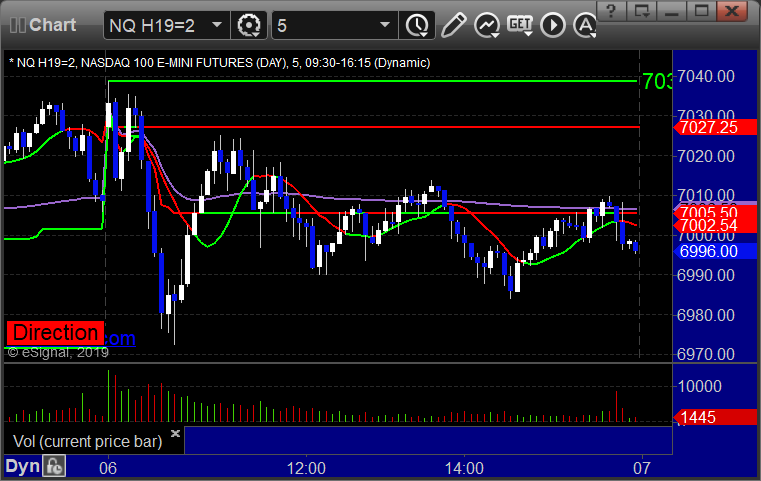Click the 6970.00 price axis label

point(706,354)
